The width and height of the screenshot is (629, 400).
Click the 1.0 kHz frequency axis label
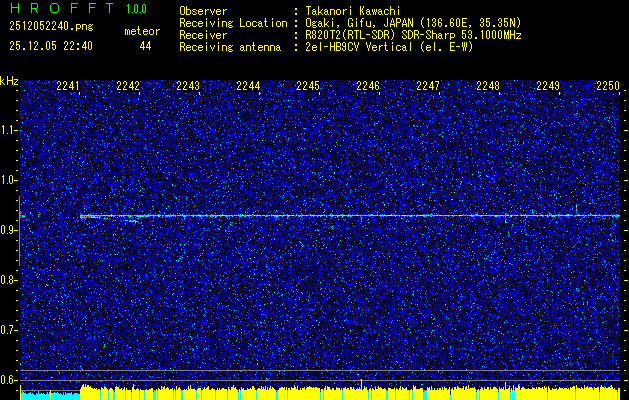10,180
